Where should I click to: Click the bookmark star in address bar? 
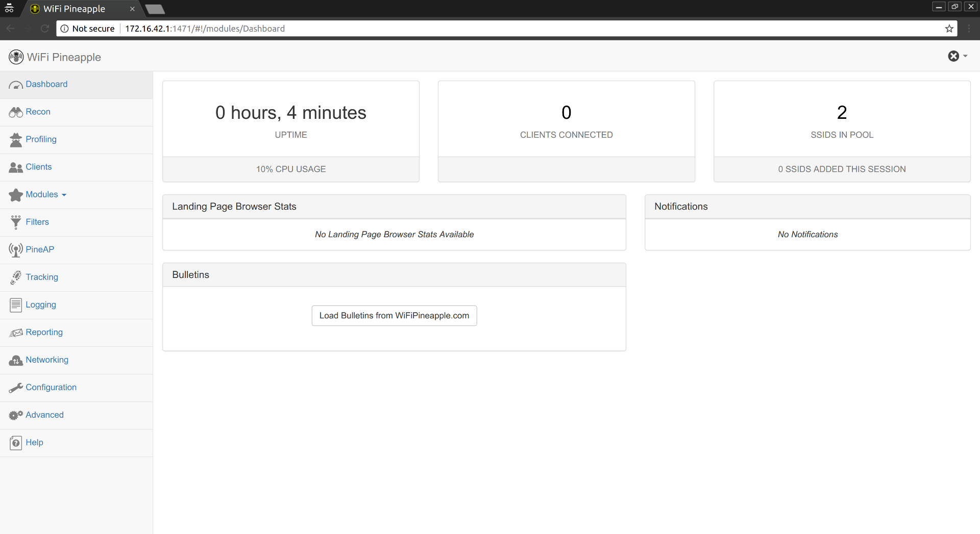pos(949,29)
